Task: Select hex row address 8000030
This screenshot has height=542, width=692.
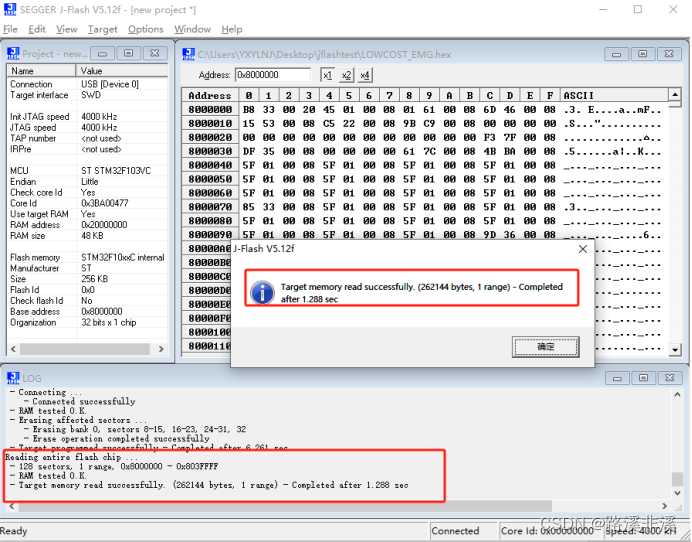Action: pos(210,151)
